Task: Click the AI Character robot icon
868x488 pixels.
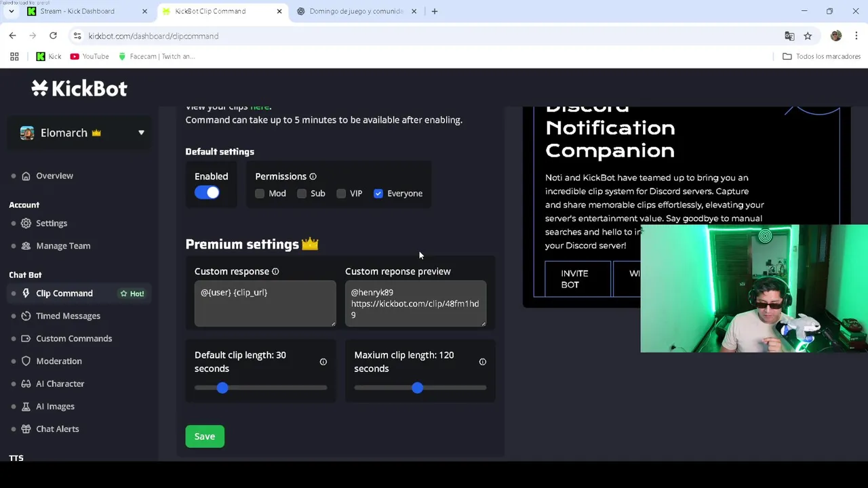Action: tap(26, 384)
